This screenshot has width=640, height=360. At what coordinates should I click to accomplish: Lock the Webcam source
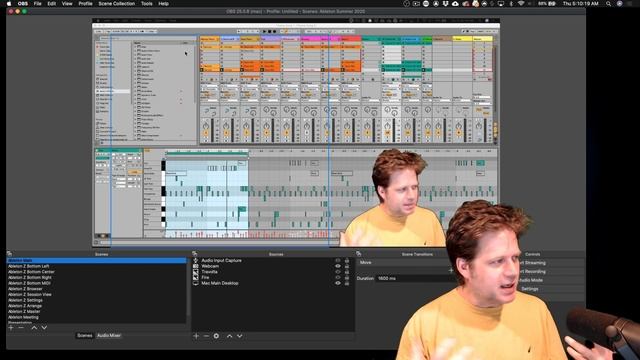click(347, 266)
